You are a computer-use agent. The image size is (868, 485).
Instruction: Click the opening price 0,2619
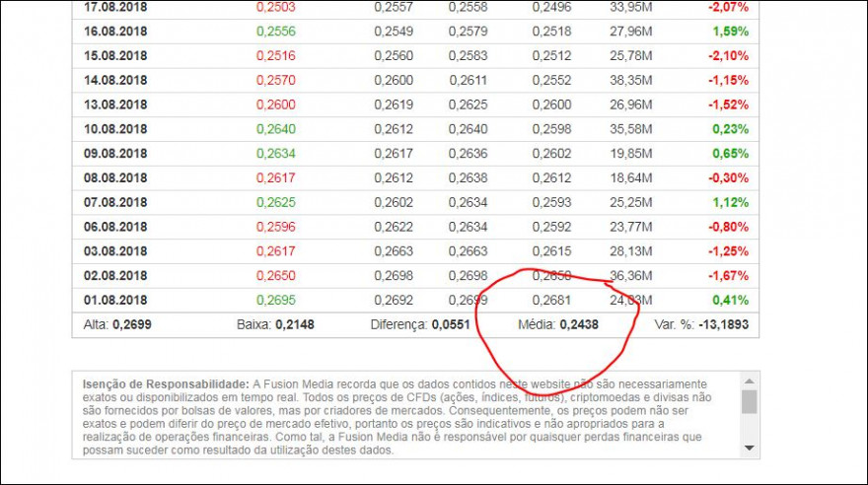pyautogui.click(x=394, y=104)
